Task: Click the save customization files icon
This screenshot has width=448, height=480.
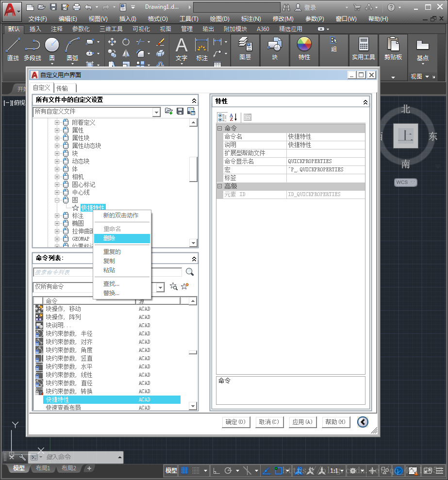Action: pos(180,111)
